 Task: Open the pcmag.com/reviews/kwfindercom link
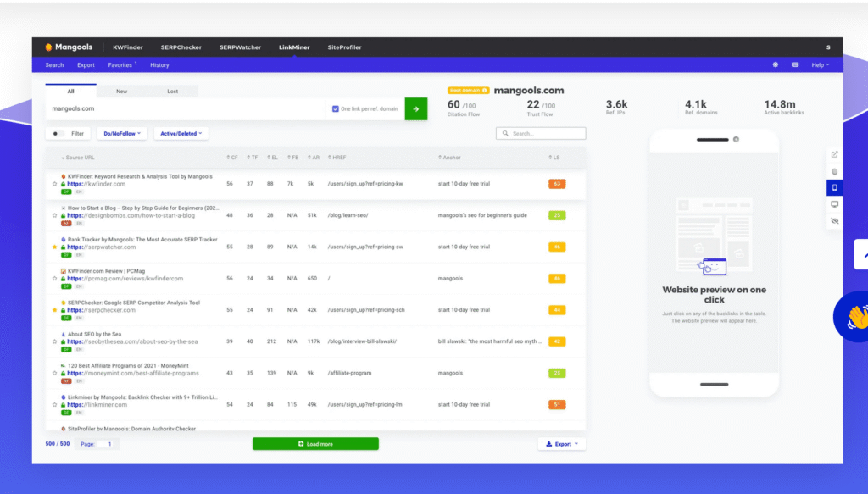(125, 279)
